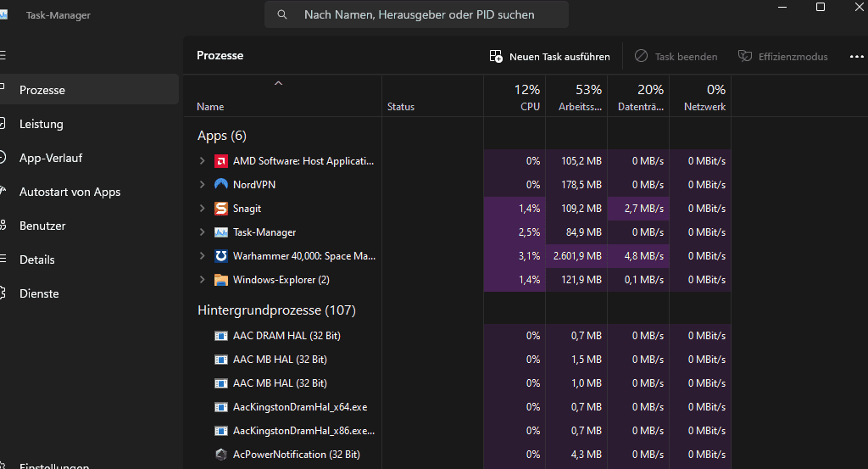Click the Snagit app icon

click(221, 209)
